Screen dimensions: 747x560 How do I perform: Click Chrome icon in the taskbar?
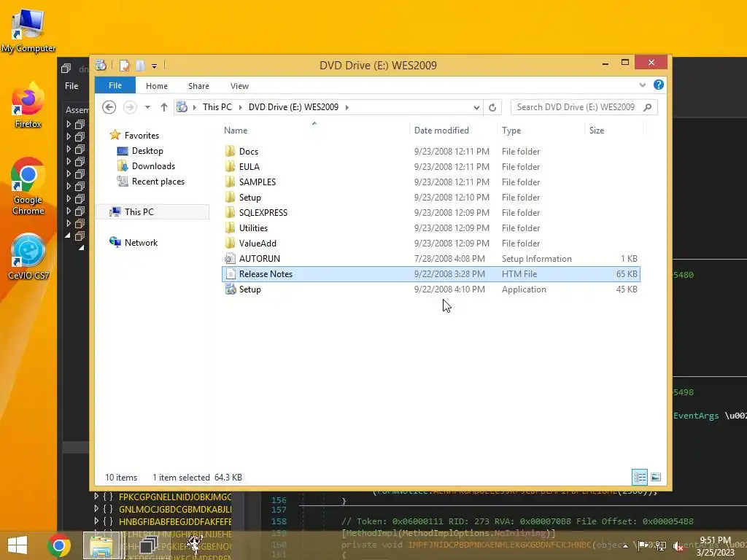tap(59, 545)
